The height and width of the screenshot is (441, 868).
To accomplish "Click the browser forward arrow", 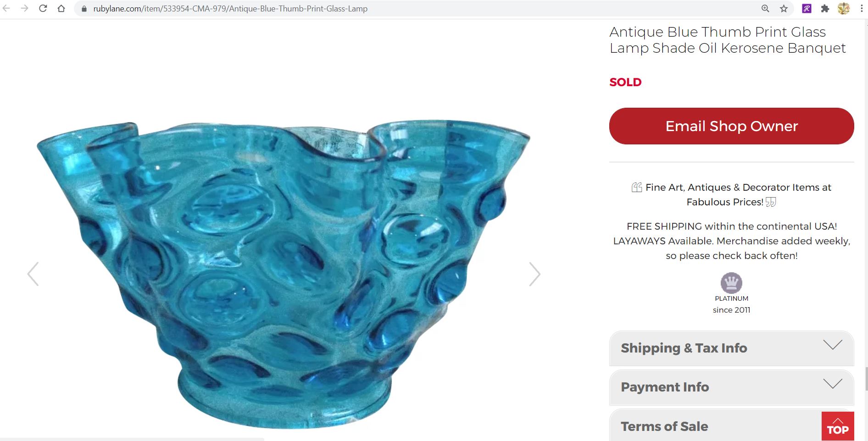I will pyautogui.click(x=25, y=8).
